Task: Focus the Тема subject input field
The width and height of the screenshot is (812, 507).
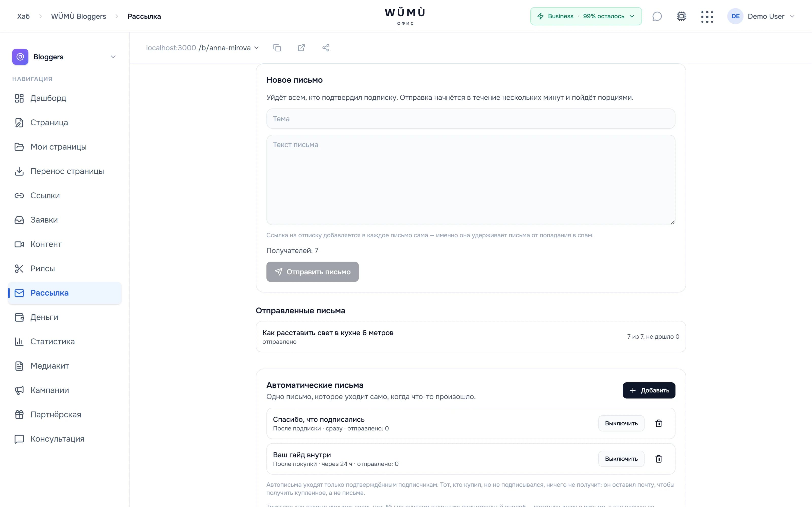Action: pos(471,118)
